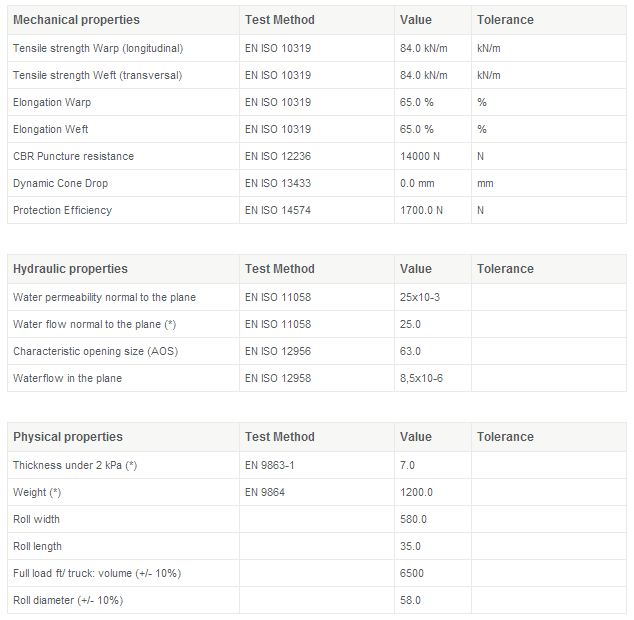Click the EN 9863-1 test method cell

(270, 465)
